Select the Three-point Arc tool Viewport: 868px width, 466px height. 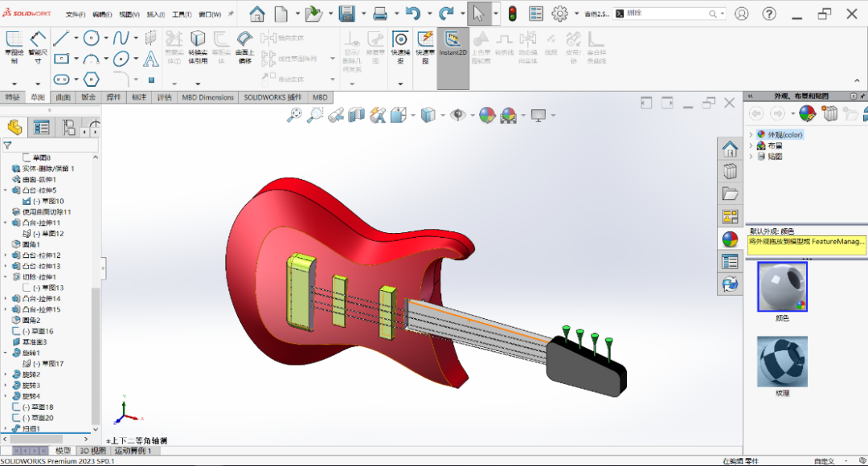tap(92, 59)
